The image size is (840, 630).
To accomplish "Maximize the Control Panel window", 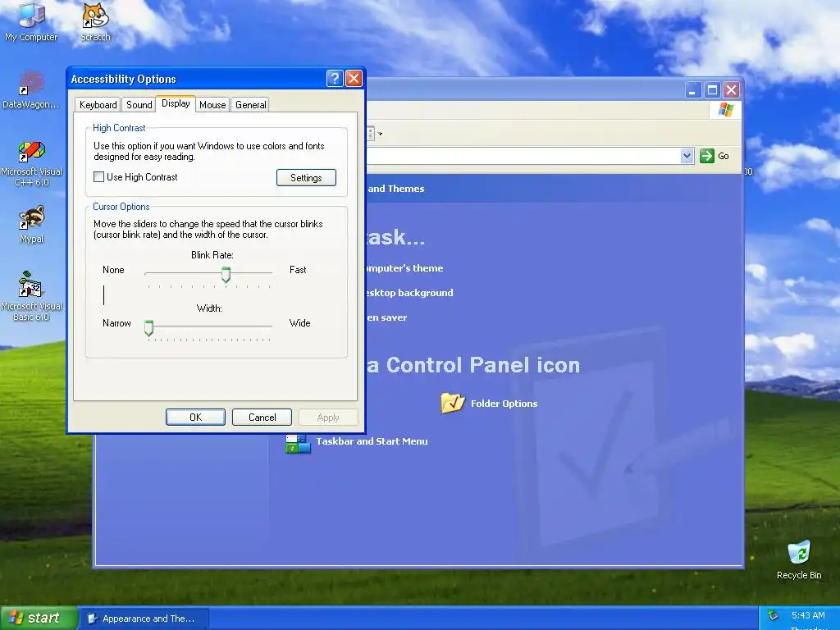I will pyautogui.click(x=712, y=90).
